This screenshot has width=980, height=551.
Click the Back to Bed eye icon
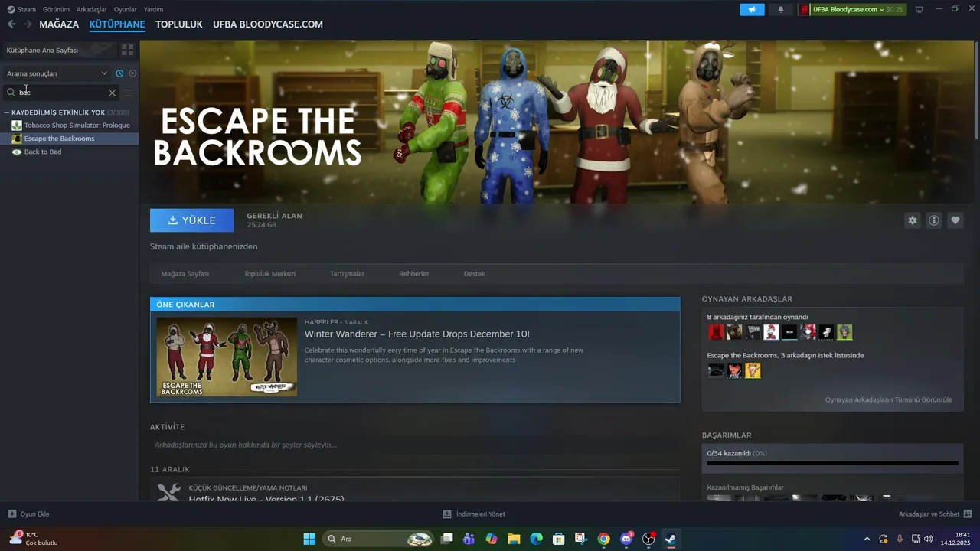tap(17, 152)
